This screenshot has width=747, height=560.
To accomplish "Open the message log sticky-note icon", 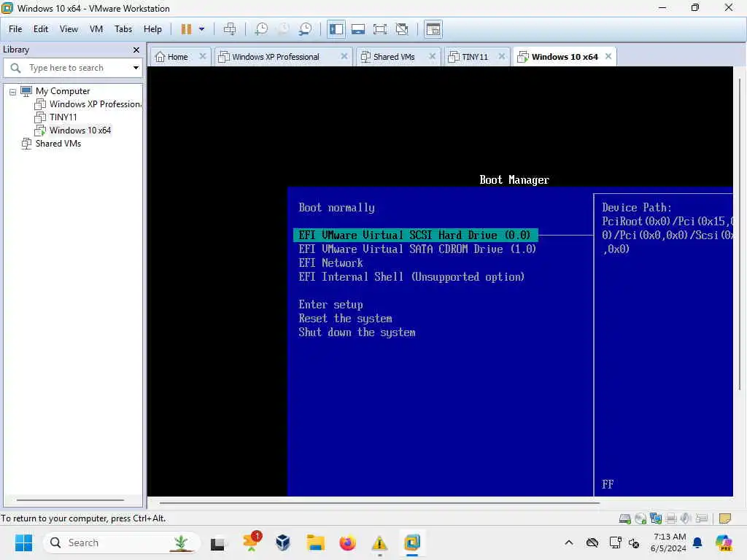I will pos(725,518).
